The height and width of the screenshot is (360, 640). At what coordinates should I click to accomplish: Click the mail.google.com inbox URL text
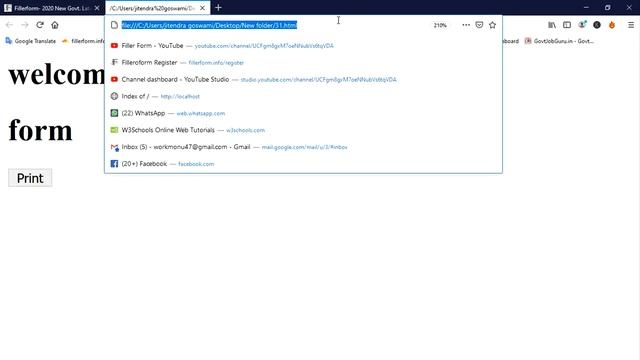click(x=304, y=147)
